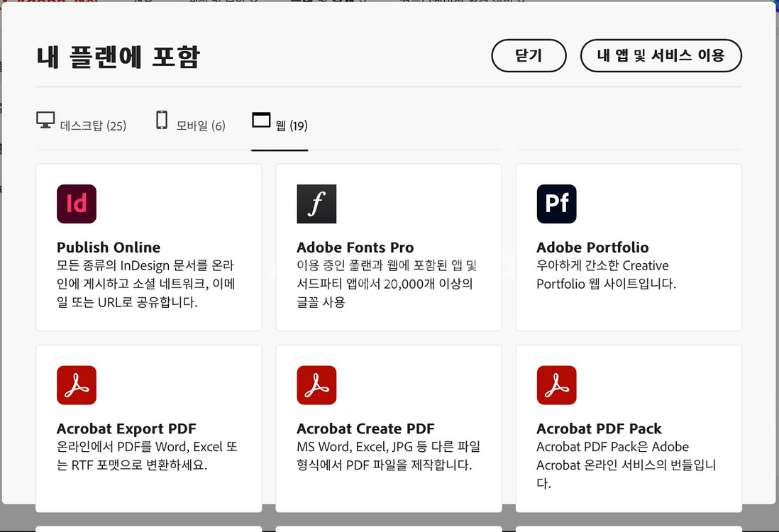Close the dialog with the 닫기 button

click(x=529, y=55)
